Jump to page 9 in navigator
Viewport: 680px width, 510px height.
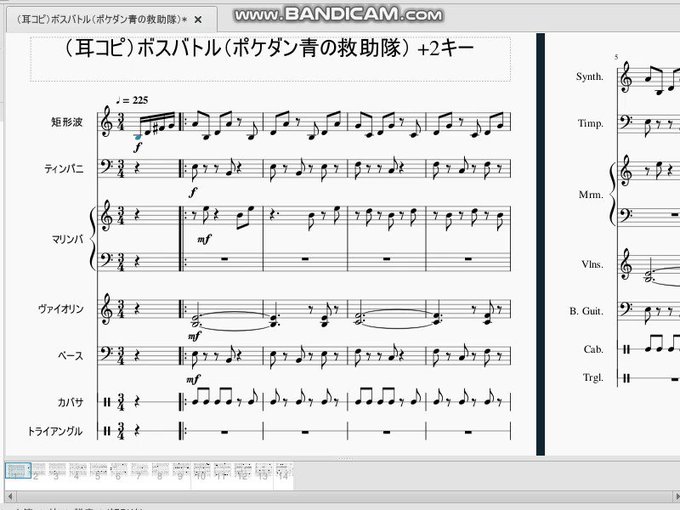coord(181,471)
